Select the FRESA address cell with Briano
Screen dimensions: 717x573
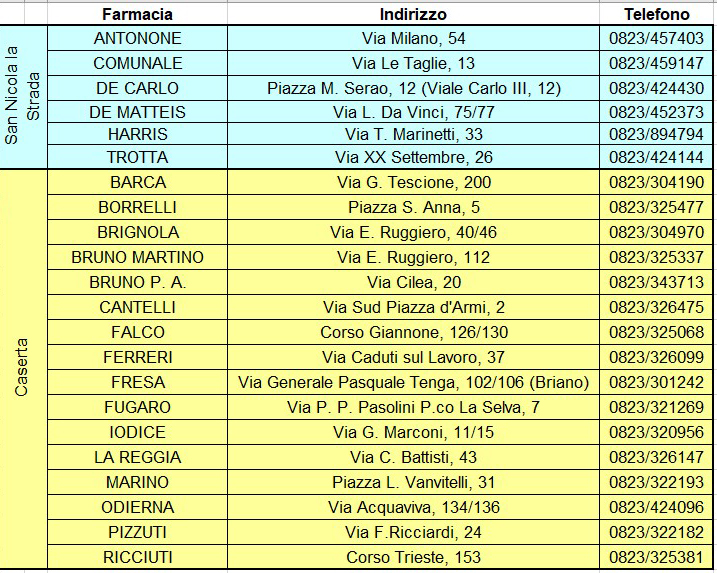[x=413, y=382]
